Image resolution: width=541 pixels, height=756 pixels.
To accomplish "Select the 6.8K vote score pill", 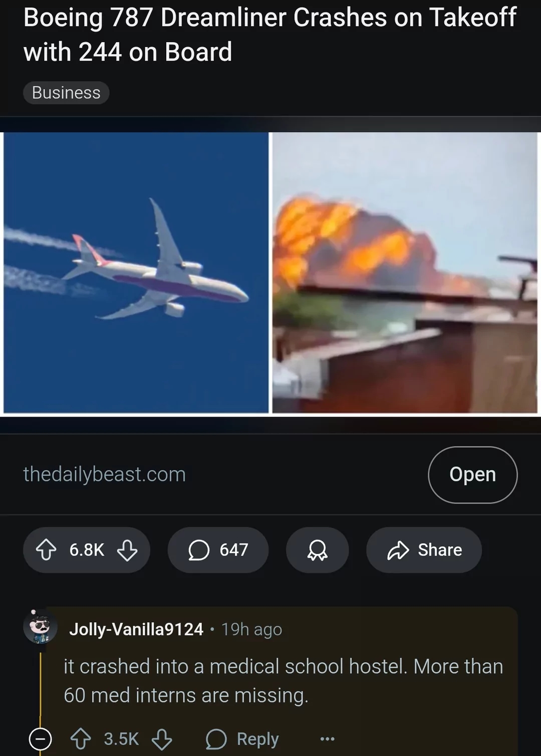I will (87, 550).
